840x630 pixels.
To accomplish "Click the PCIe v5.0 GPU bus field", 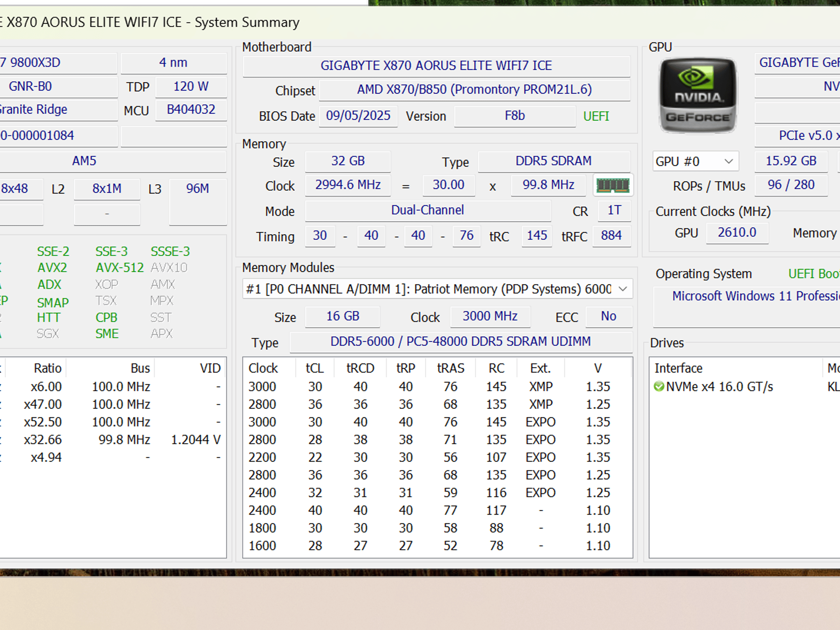I will pos(797,136).
